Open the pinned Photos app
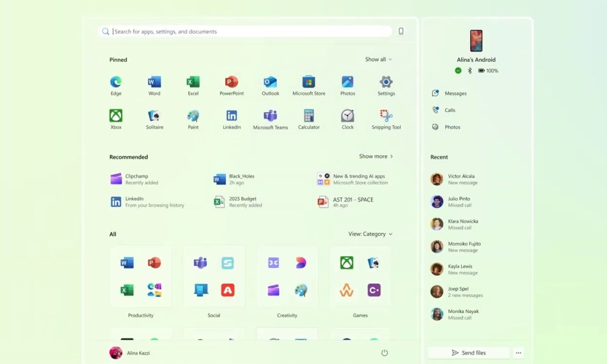Screen dimensions: 607x364 (x=347, y=85)
